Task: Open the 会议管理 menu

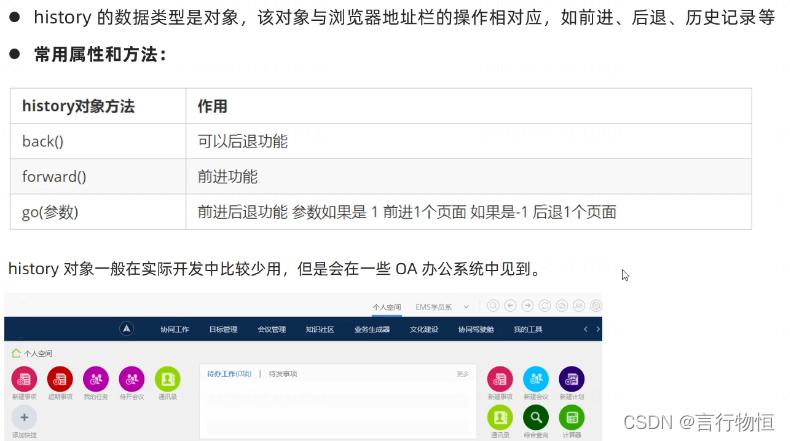Action: [x=272, y=329]
